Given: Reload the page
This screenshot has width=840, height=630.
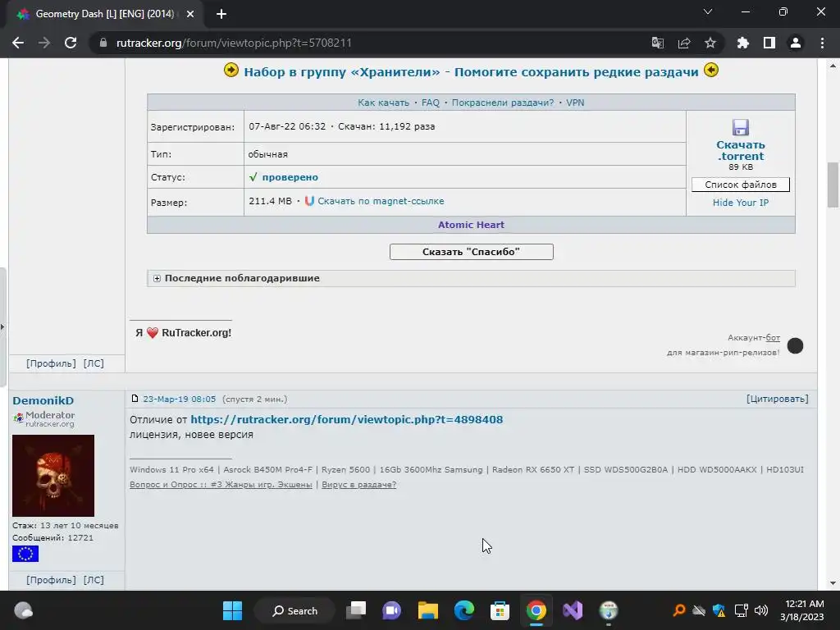Looking at the screenshot, I should tap(71, 43).
